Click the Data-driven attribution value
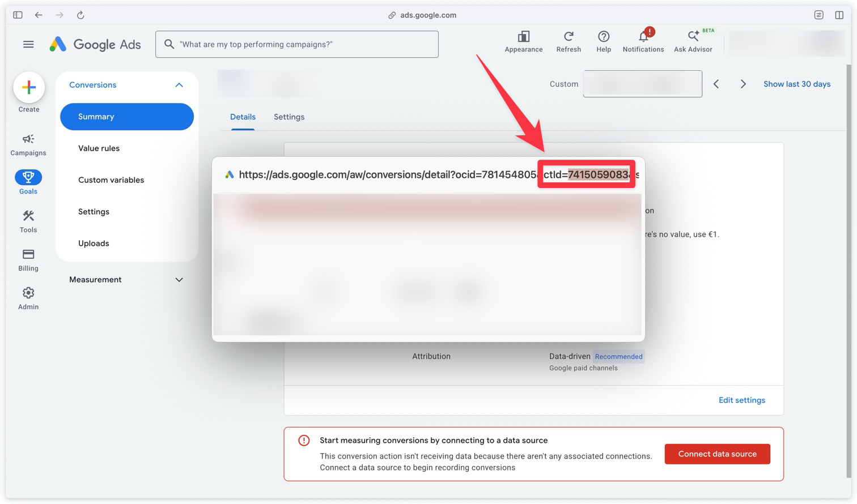This screenshot has height=504, width=857. (570, 356)
